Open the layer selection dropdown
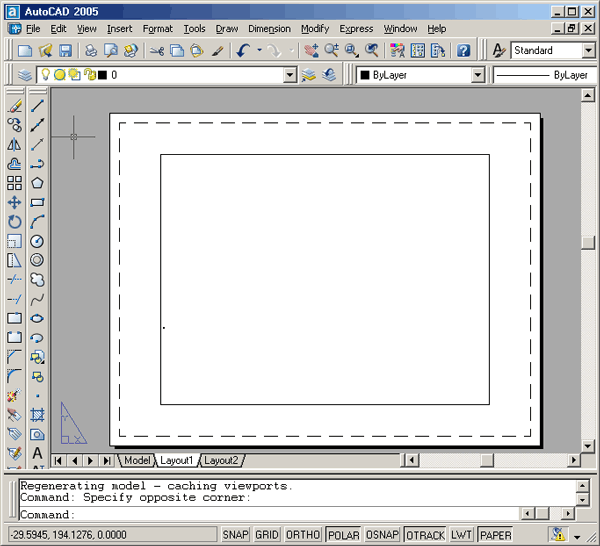This screenshot has height=546, width=600. (290, 75)
